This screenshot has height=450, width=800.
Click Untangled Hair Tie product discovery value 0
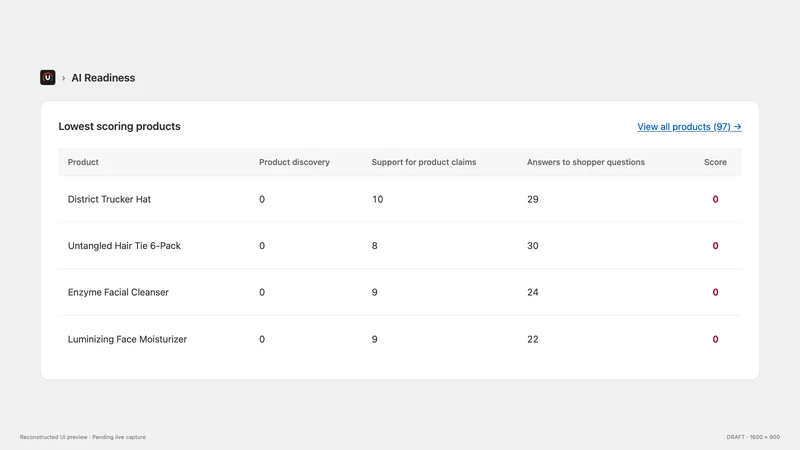pyautogui.click(x=262, y=246)
